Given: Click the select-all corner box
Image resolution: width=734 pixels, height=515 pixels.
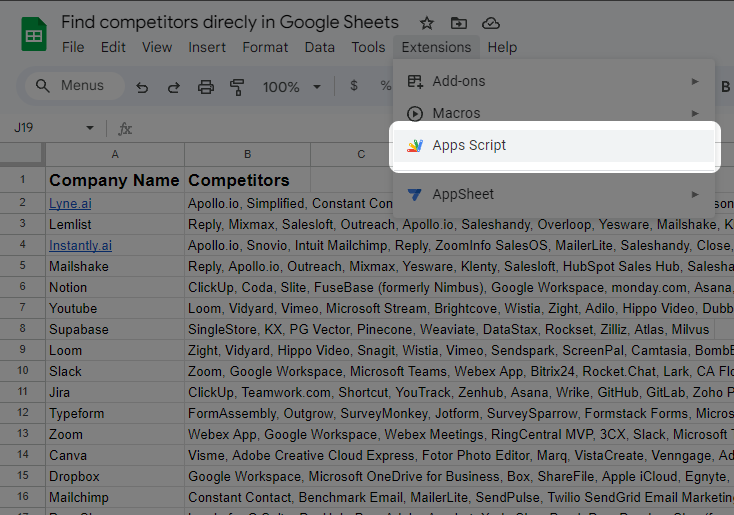Looking at the screenshot, I should click(x=22, y=154).
